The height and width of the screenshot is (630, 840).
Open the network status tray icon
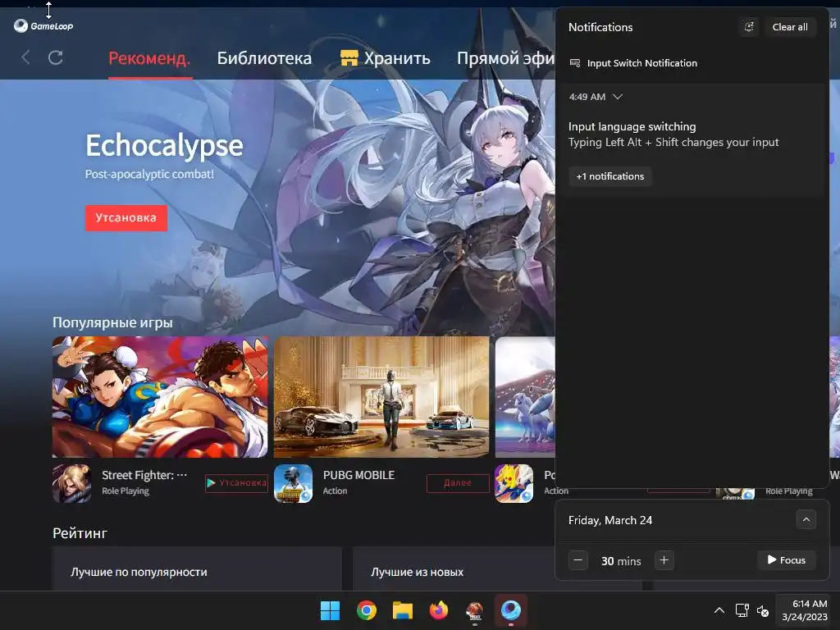[742, 610]
